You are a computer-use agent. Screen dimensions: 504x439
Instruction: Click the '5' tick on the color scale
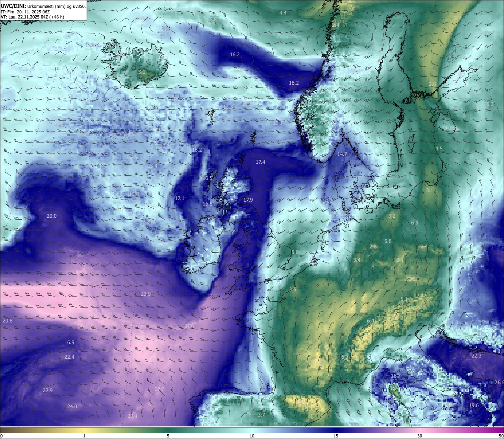coord(168,436)
